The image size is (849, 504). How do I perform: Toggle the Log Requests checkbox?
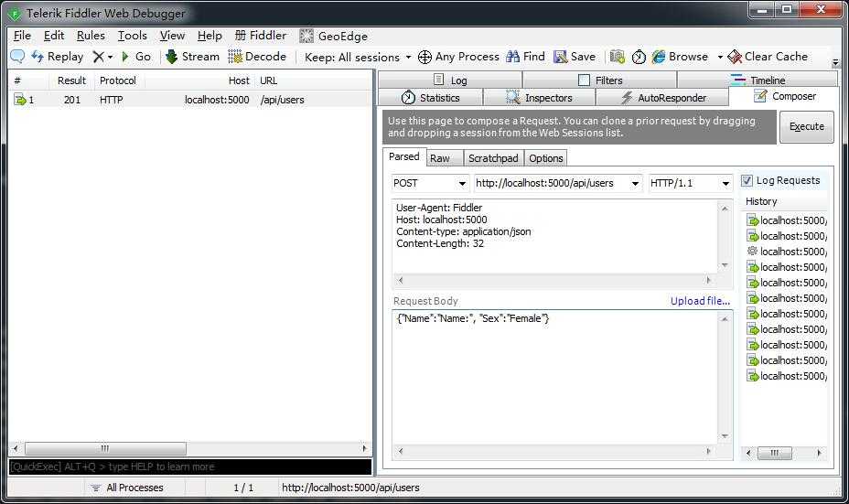pos(747,180)
